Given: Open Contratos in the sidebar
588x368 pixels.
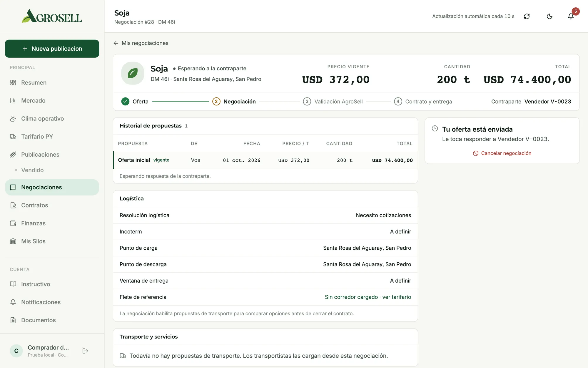Looking at the screenshot, I should [x=52, y=205].
